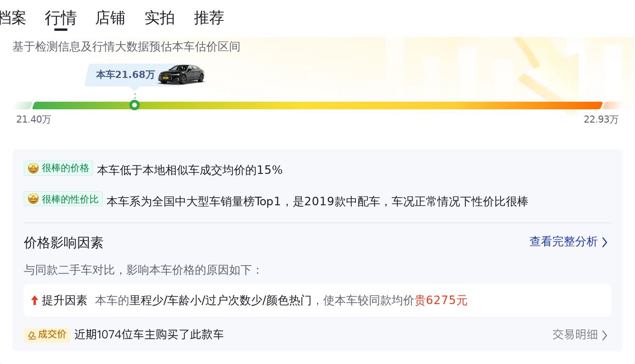Click the chevron next to 查看完整分析
635x364 pixels.
tap(605, 242)
